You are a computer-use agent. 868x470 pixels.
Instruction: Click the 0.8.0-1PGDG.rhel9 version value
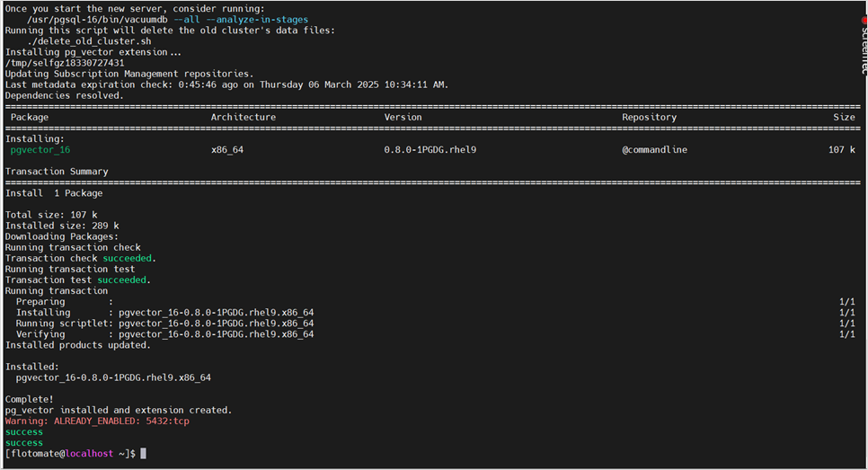point(430,150)
